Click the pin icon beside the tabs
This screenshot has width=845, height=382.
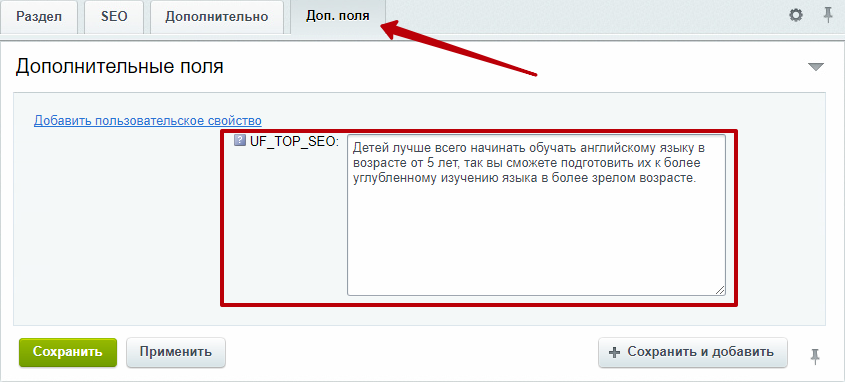(828, 16)
